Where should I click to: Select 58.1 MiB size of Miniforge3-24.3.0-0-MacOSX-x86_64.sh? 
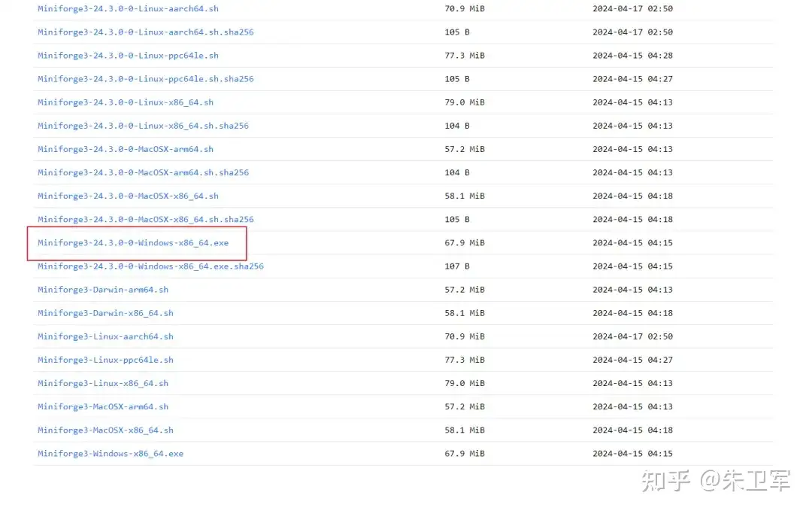(465, 196)
